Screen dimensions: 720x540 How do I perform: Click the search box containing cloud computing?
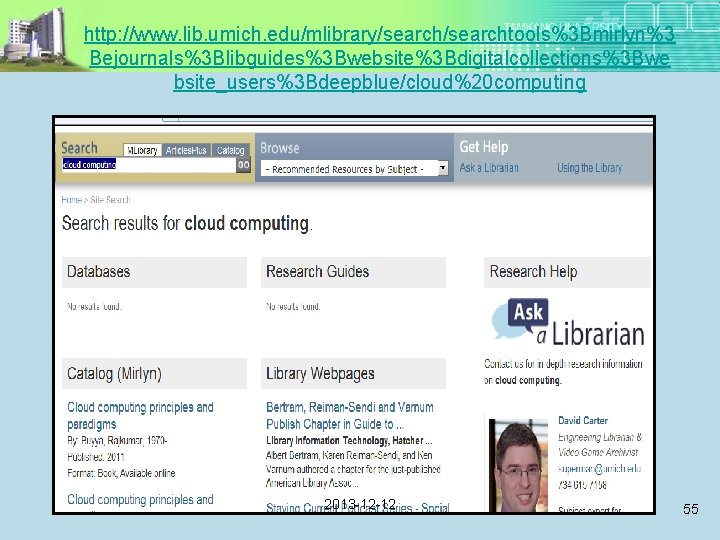click(149, 165)
